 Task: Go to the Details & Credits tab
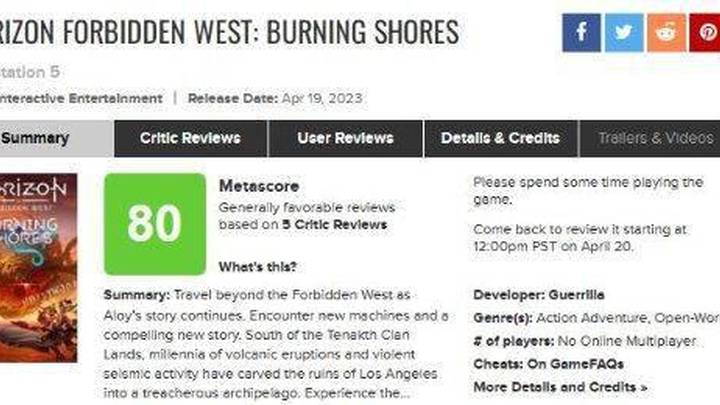click(501, 138)
